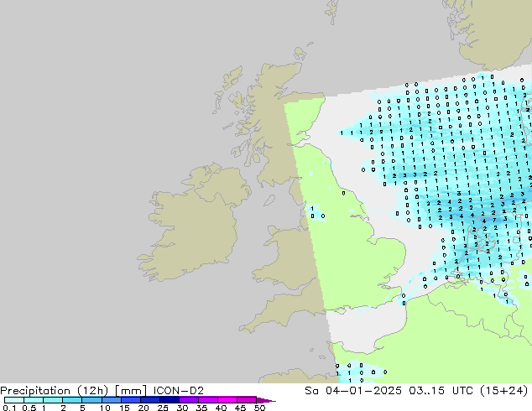532x411 pixels.
Task: Click the 20–25 mm legend color swatch
Action: pyautogui.click(x=150, y=400)
